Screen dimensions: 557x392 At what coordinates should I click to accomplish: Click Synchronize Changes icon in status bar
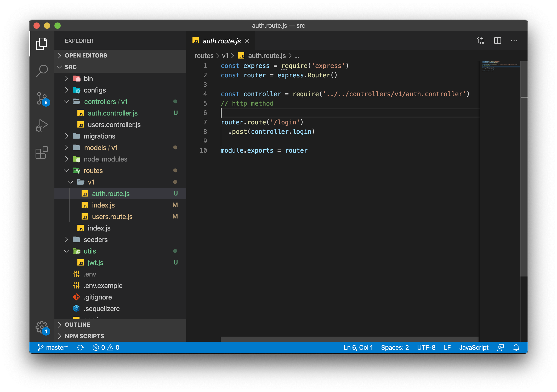click(80, 348)
